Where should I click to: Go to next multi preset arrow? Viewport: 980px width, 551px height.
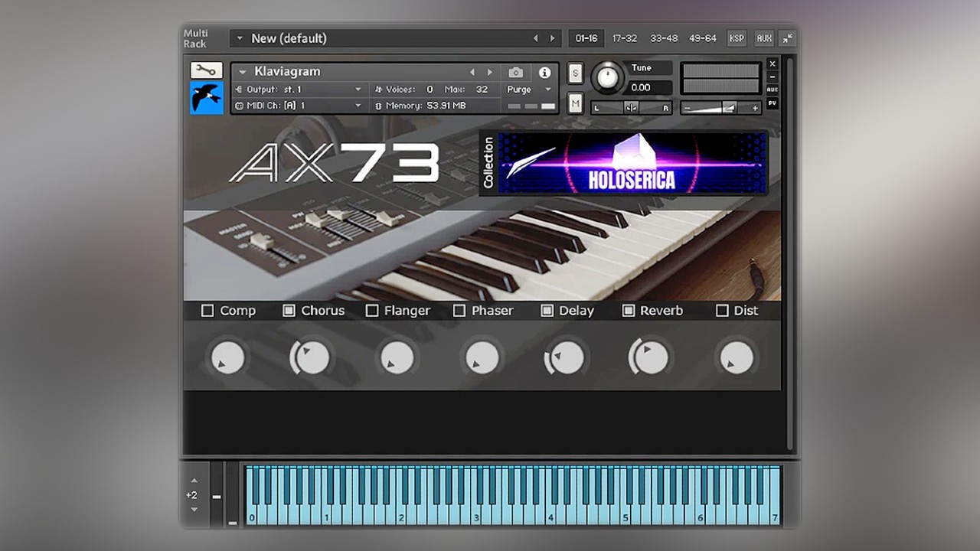point(552,38)
